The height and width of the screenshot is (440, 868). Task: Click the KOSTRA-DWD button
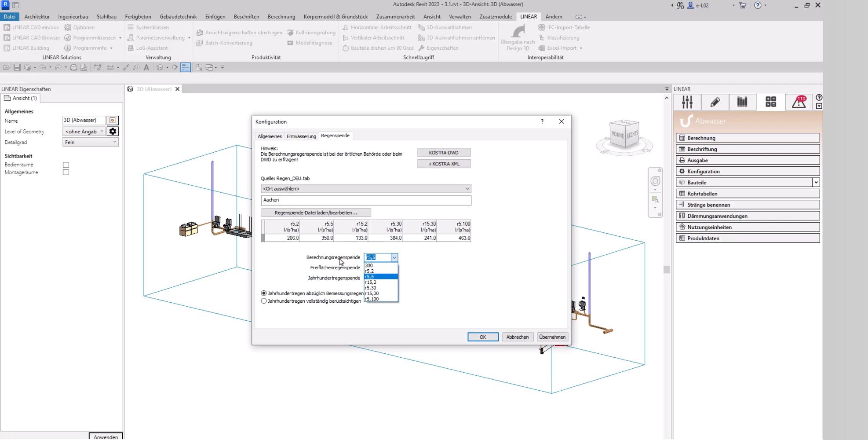click(443, 153)
